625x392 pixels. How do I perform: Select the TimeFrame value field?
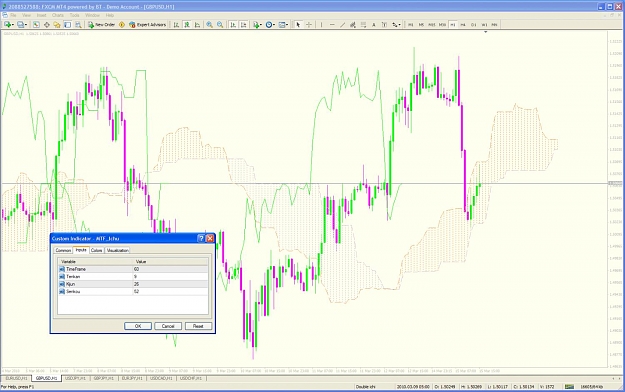pos(170,269)
